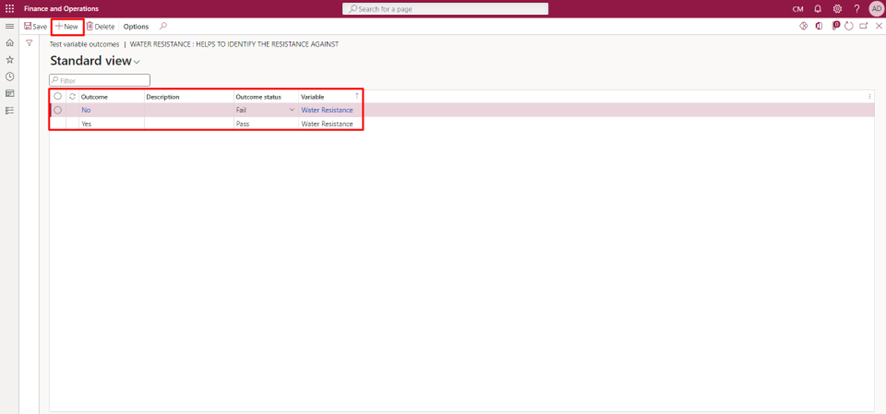Toggle the select-all rows circle
Image resolution: width=886 pixels, height=414 pixels.
pyautogui.click(x=58, y=97)
